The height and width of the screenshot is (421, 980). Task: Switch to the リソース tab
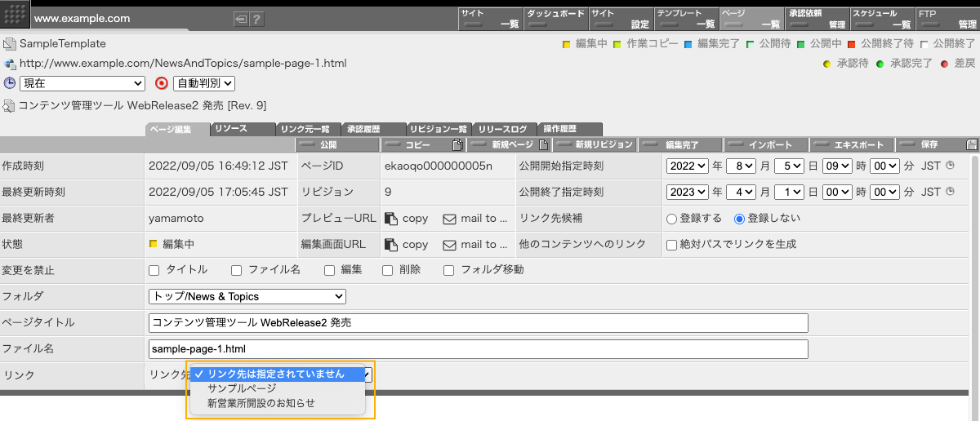point(243,129)
